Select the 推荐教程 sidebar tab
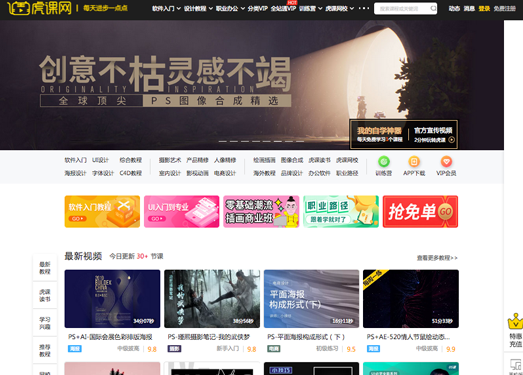Screen dimensions: 523x375 45,351
